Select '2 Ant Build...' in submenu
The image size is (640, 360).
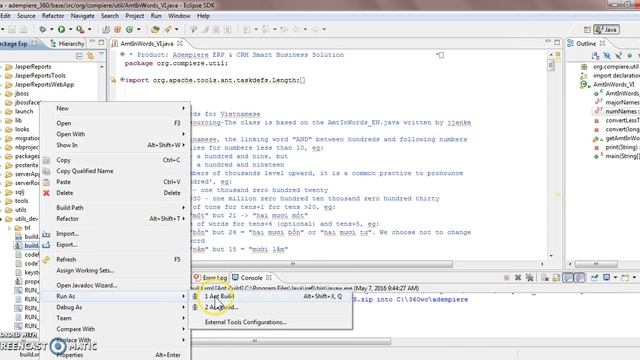[x=270, y=307]
